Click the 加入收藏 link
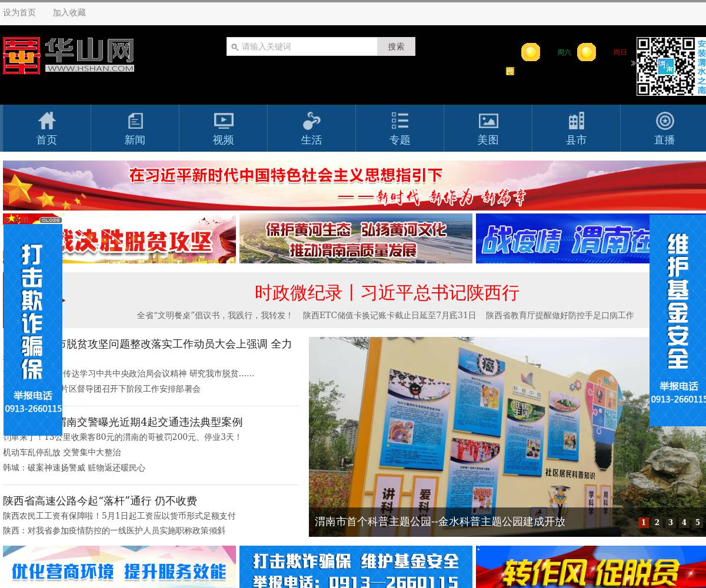 pos(69,12)
